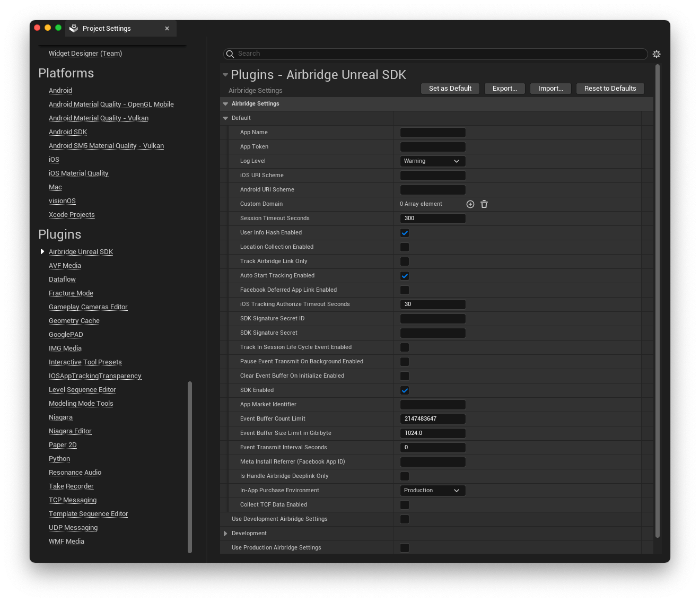Click the settings panel vertical scrollbar
This screenshot has height=602, width=700.
coord(658,301)
